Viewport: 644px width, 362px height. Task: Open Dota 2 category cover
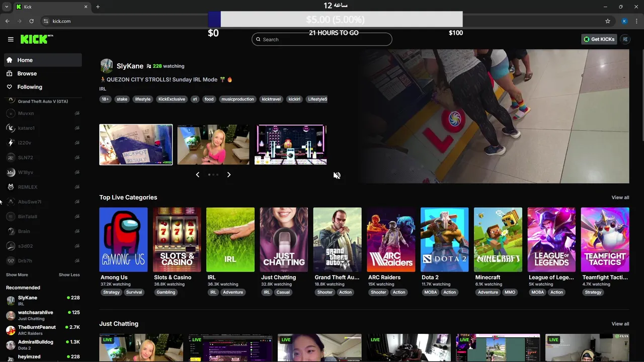coord(445,239)
